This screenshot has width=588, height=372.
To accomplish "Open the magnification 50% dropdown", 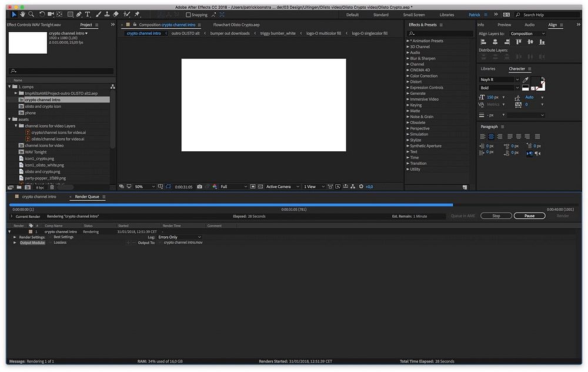I will point(143,187).
